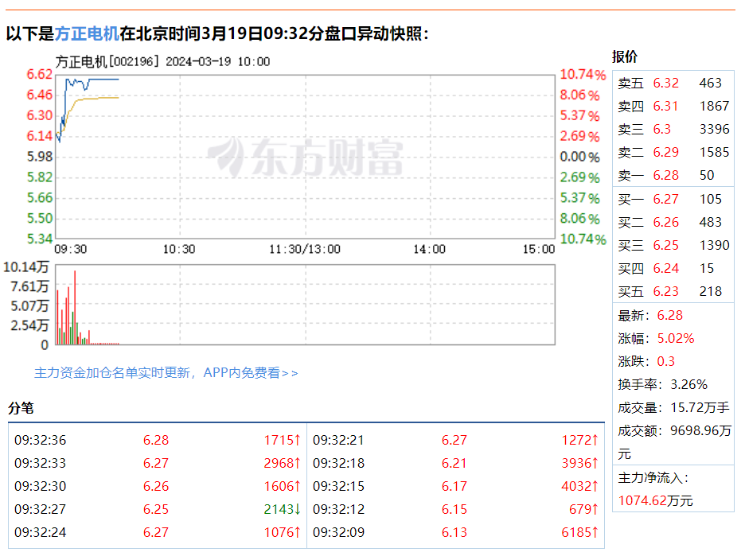The width and height of the screenshot is (745, 560).
Task: Select the 买五 price 6.23
Action: tap(665, 291)
